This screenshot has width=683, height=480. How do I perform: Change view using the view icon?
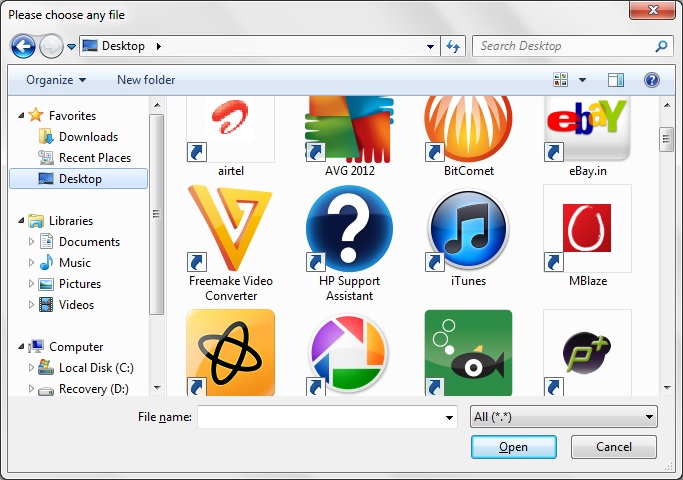pyautogui.click(x=561, y=80)
